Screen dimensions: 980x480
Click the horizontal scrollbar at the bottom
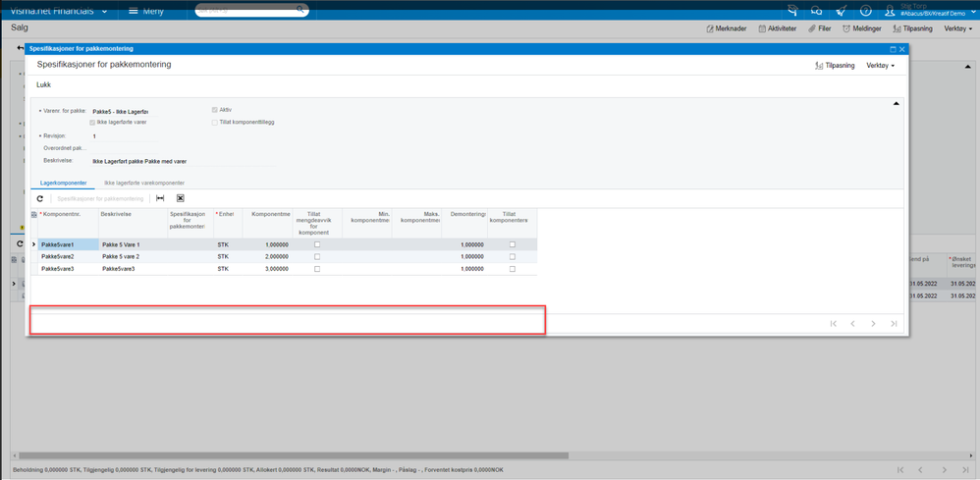[294, 455]
